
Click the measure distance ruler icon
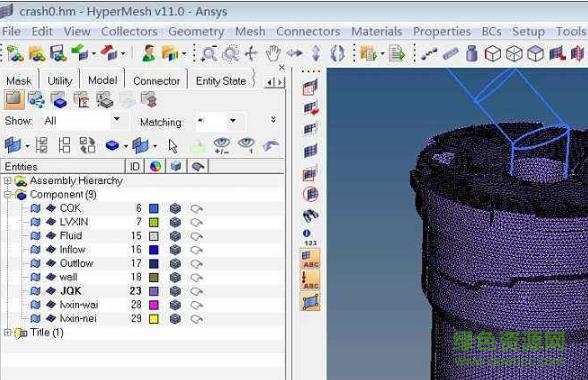point(450,54)
